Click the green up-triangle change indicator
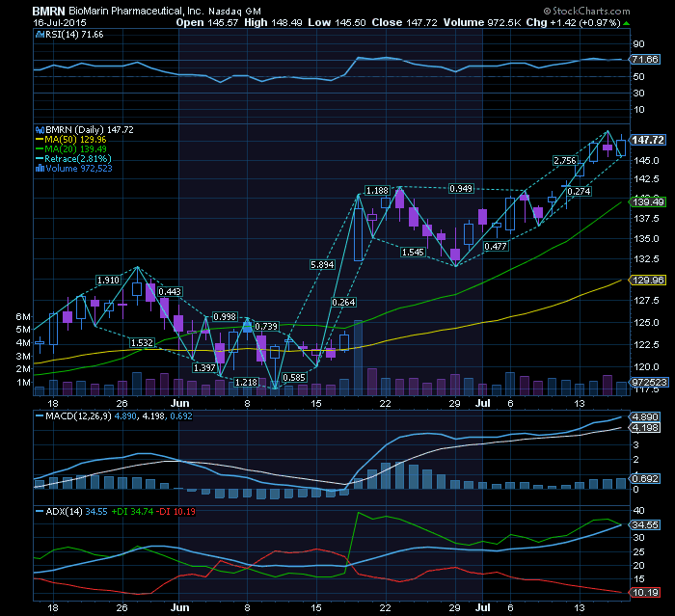675x616 pixels. [626, 23]
